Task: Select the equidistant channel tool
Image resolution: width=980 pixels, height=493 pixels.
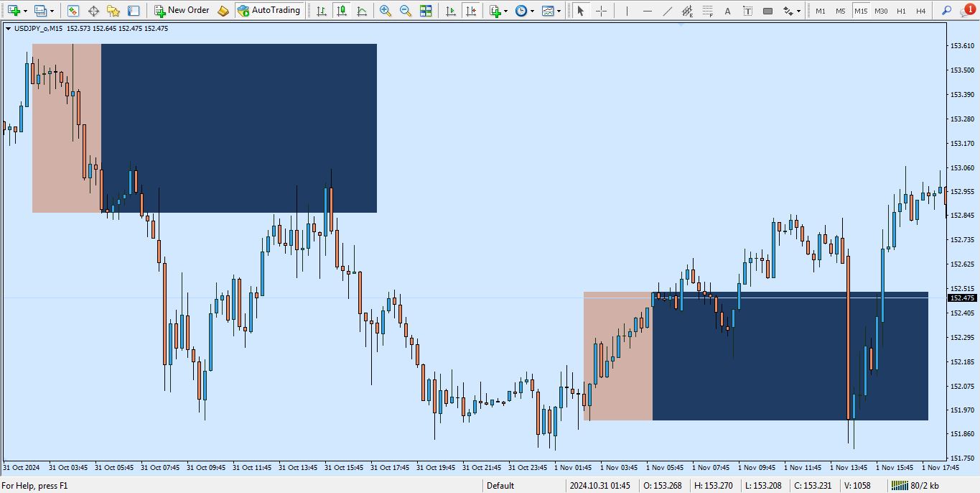Action: 687,11
